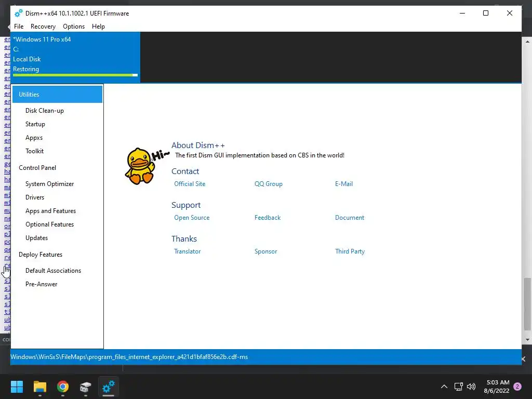Launch Google Chrome from the taskbar

click(x=63, y=387)
